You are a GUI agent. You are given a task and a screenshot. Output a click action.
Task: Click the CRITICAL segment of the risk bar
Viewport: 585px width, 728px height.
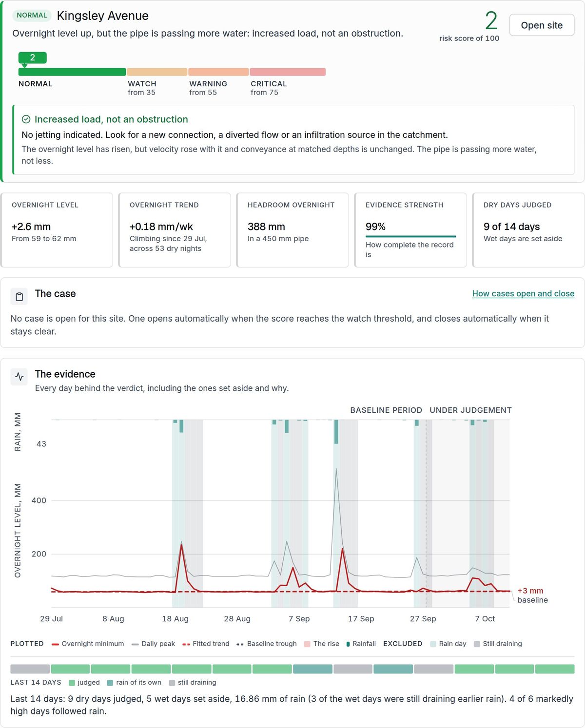[x=288, y=72]
